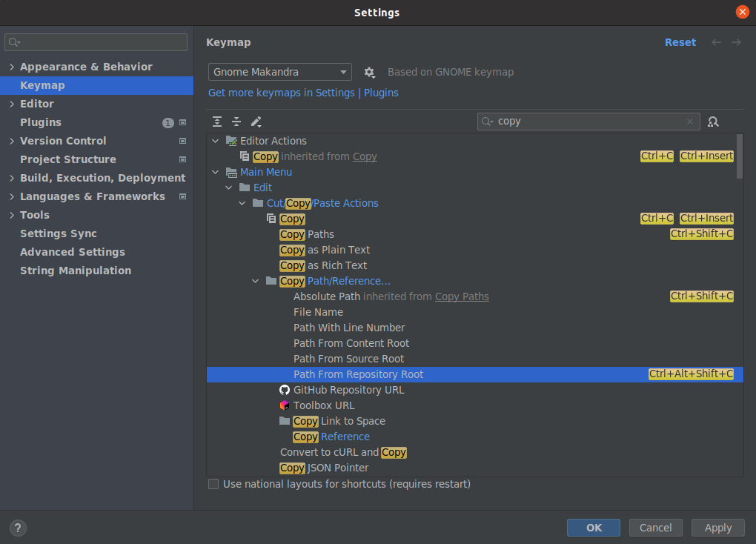756x544 pixels.
Task: Click the Collapse All toolbar icon
Action: pyautogui.click(x=236, y=122)
